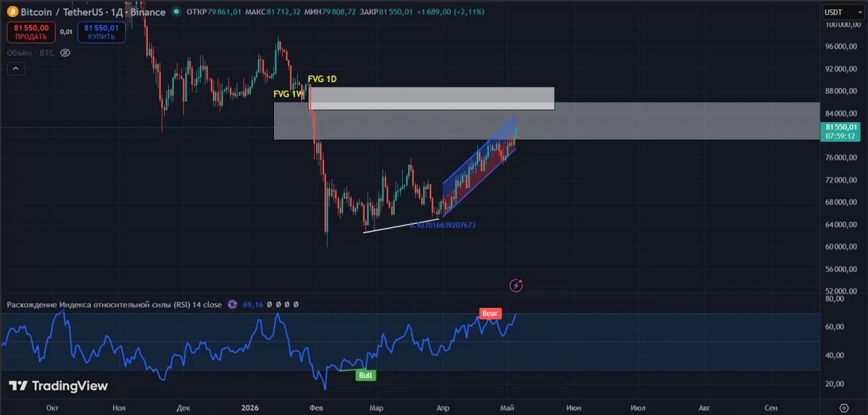Click the 60 000,00 price axis label
Screen dimensions: 868x415
tap(842, 247)
